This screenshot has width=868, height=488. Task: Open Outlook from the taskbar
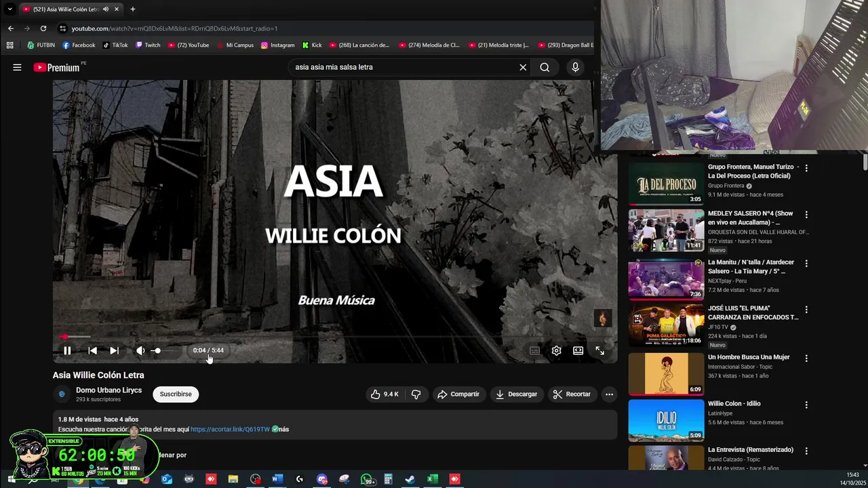(167, 479)
